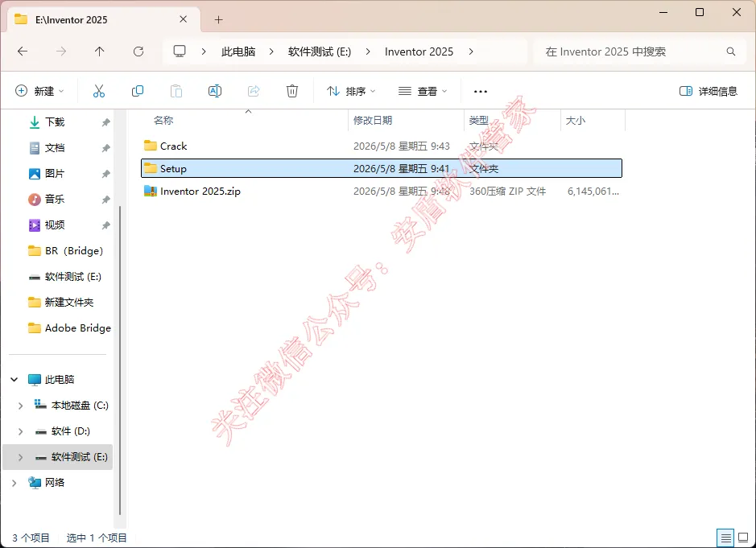
Task: Click the navigation pane vertical scrollbar
Action: click(x=120, y=361)
